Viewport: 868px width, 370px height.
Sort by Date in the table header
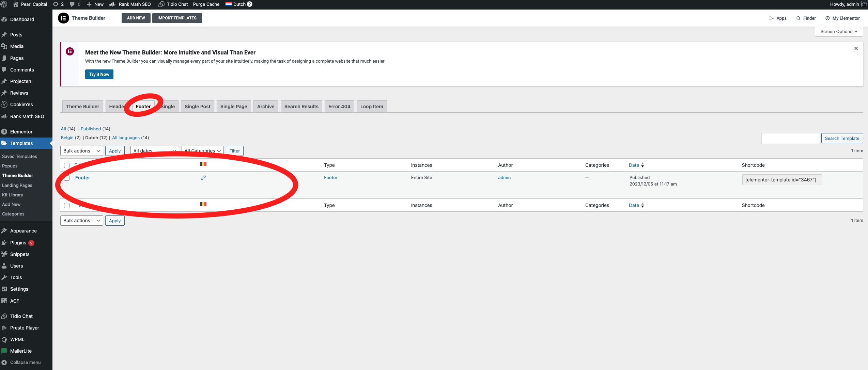(x=636, y=165)
